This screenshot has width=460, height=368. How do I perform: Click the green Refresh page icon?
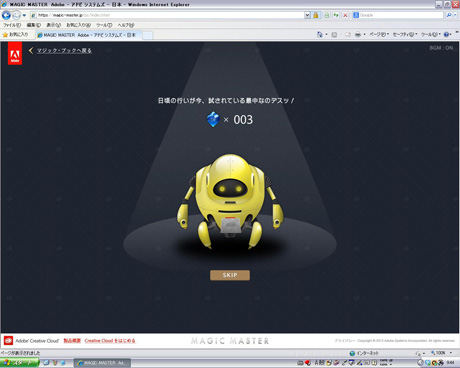coord(336,15)
